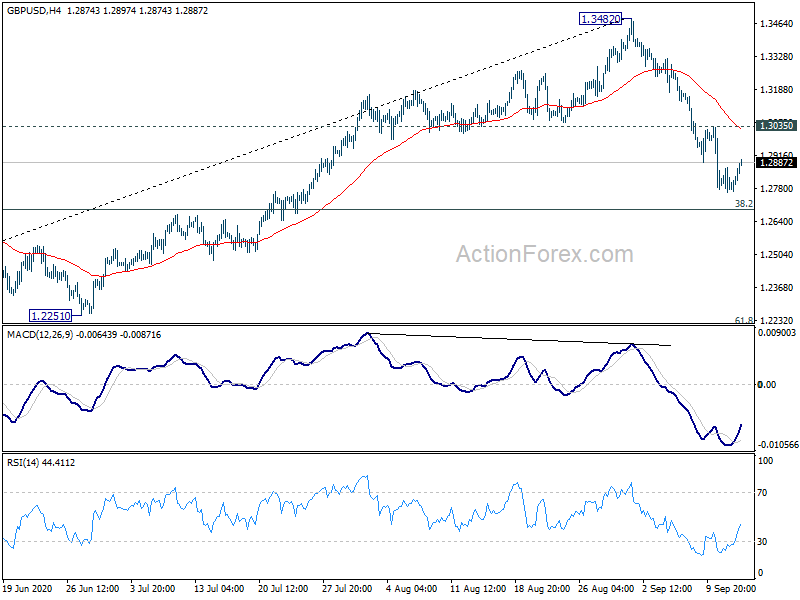The height and width of the screenshot is (600, 800).
Task: Click the 1.23680 price axis value
Action: coord(777,288)
